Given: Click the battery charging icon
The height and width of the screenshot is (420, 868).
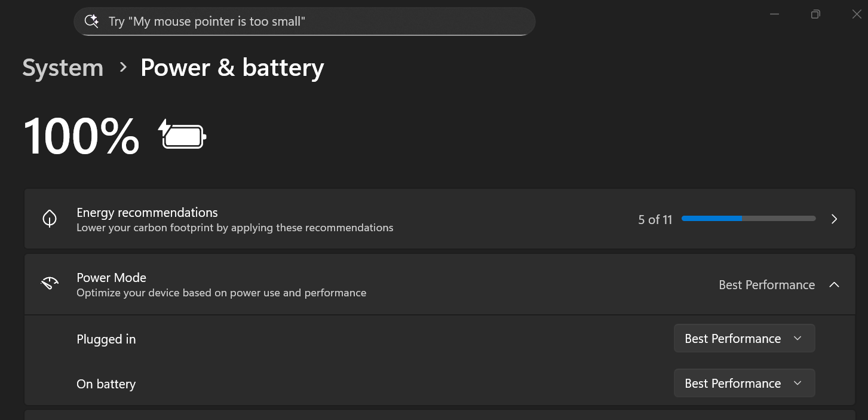Looking at the screenshot, I should [182, 135].
